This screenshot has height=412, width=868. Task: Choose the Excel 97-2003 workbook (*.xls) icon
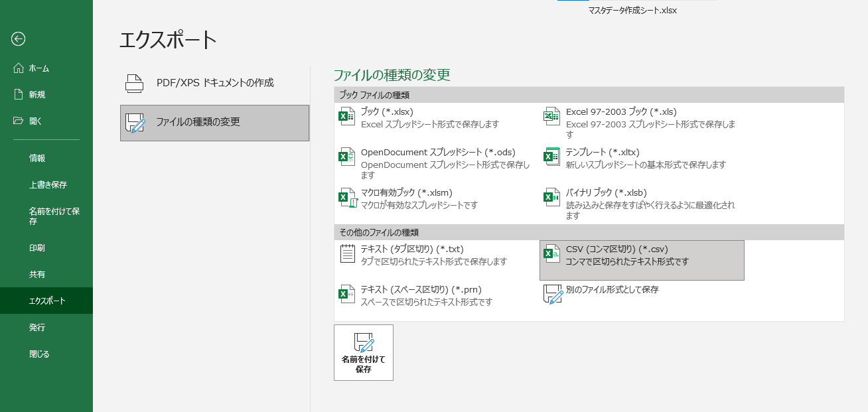[552, 117]
